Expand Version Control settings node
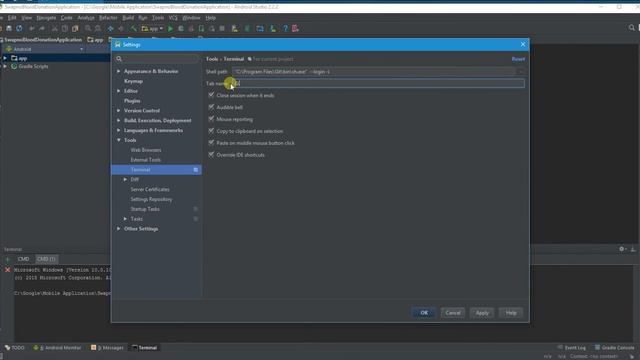The image size is (640, 360). [x=119, y=111]
